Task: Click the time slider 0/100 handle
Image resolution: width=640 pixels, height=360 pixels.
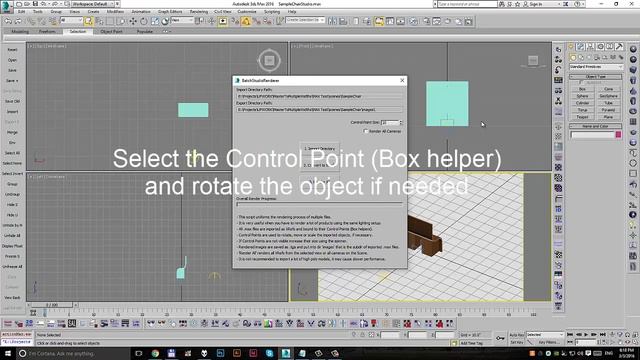Action: 52,305
